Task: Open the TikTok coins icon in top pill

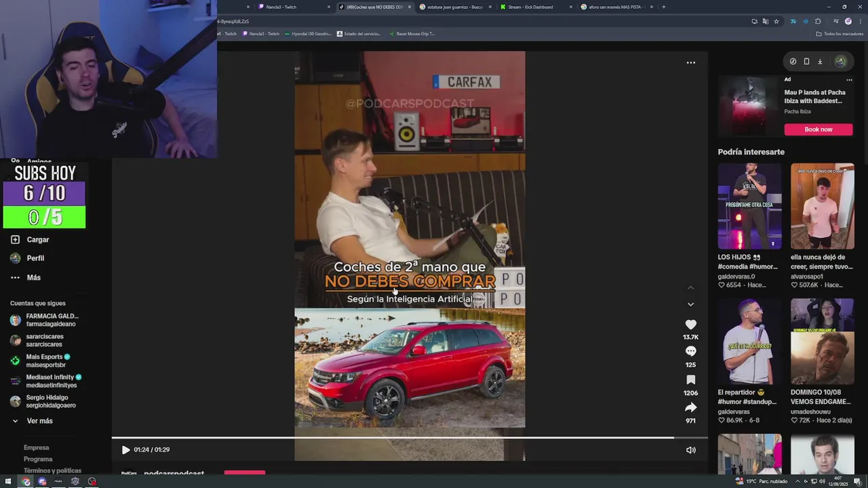Action: (793, 62)
